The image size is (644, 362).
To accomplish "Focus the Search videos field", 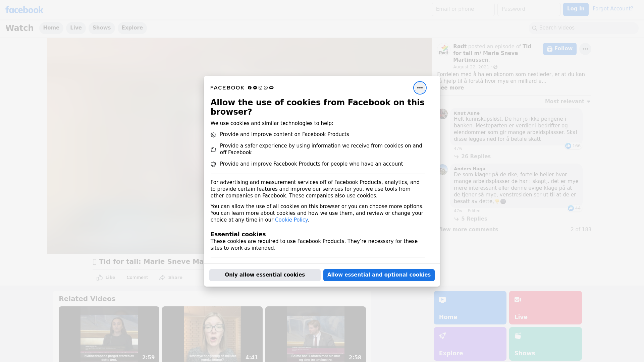I will (x=583, y=28).
